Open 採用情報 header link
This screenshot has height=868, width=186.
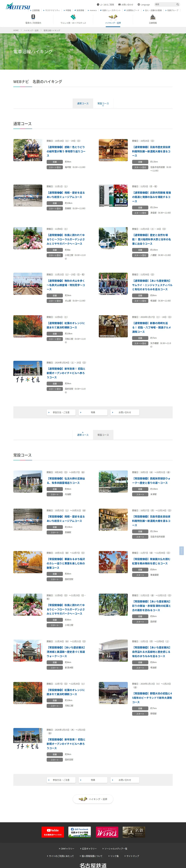point(79,10)
